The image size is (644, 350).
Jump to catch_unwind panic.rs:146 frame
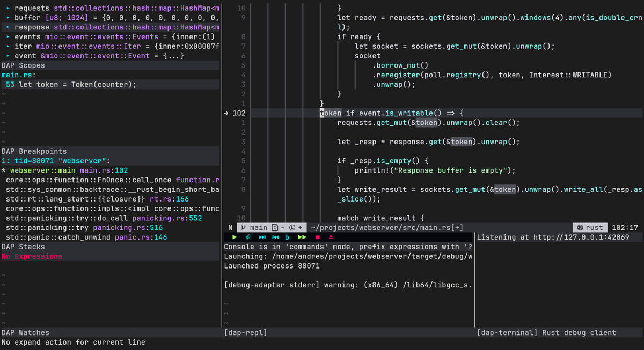tap(86, 237)
